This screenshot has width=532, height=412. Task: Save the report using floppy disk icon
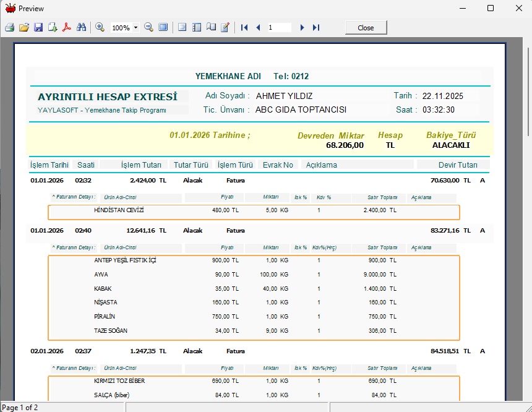[x=38, y=28]
